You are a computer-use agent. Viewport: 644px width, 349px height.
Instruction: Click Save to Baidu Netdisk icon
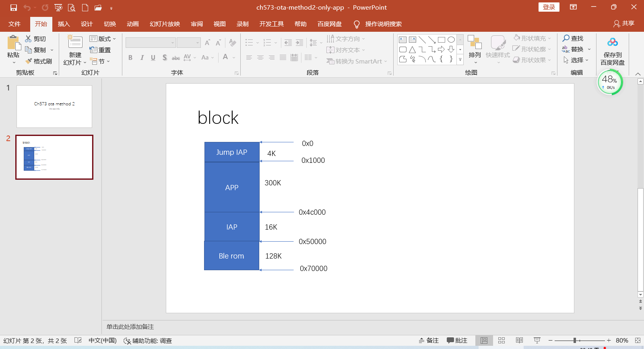click(613, 42)
